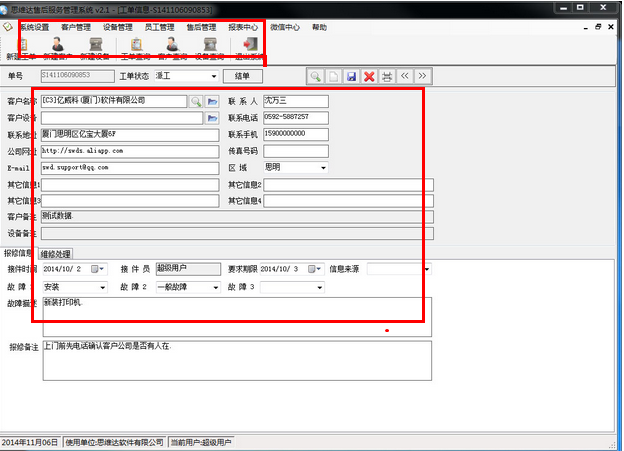Expand the 故障 dropdown showing 安装
The height and width of the screenshot is (451, 624).
[103, 287]
